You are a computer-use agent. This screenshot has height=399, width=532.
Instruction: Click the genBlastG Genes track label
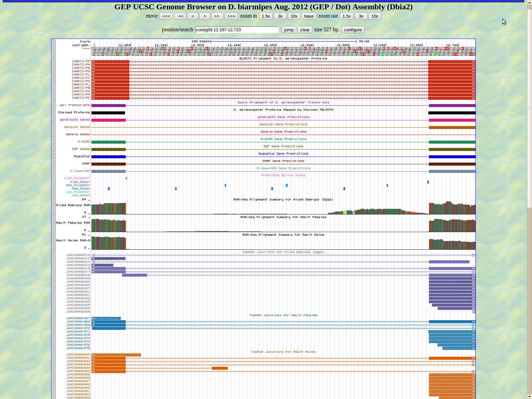pyautogui.click(x=75, y=120)
